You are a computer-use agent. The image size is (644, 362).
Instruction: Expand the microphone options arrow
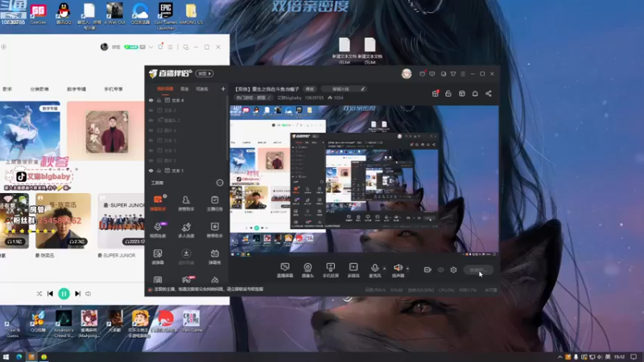[385, 269]
